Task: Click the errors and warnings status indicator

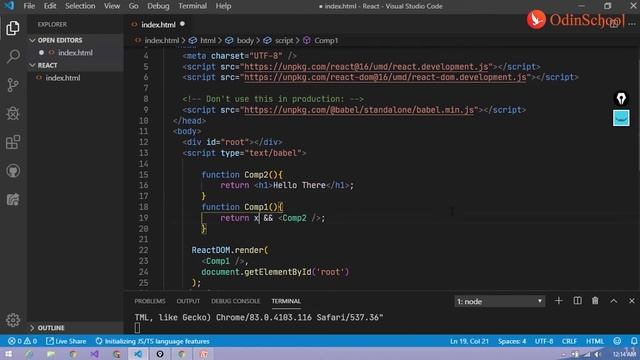Action: coord(23,341)
